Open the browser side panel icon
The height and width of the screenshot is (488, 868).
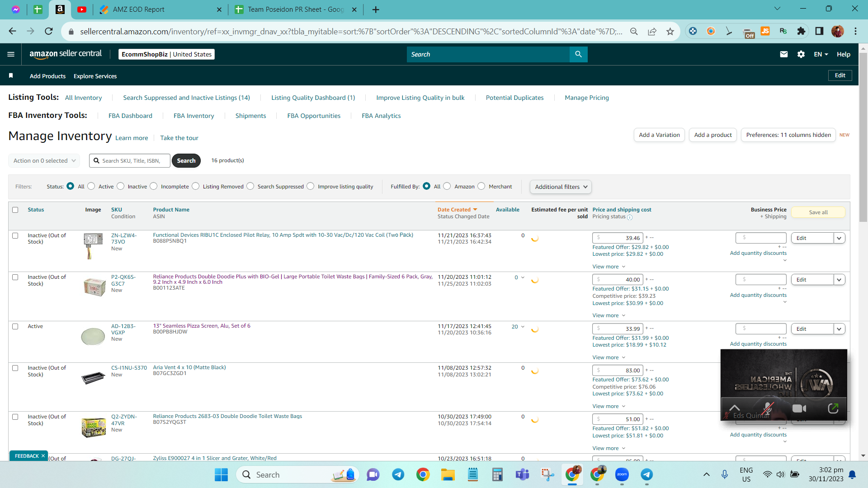click(x=819, y=31)
